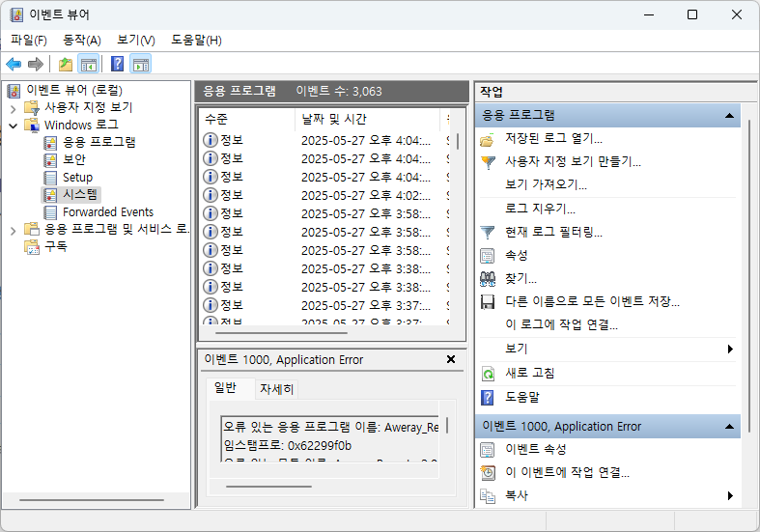Click 이 이벤트에 작업 연결 clock icon
760x532 pixels.
coord(488,472)
